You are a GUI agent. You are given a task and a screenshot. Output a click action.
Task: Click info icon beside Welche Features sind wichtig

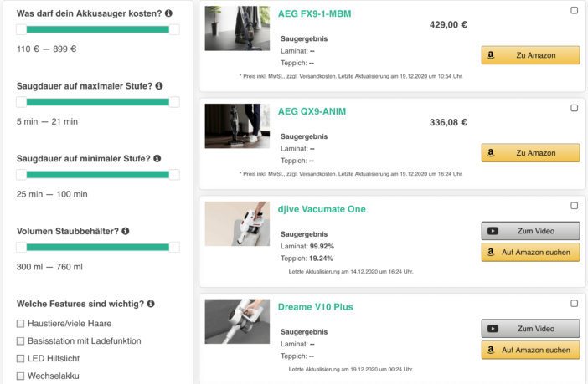pos(152,304)
